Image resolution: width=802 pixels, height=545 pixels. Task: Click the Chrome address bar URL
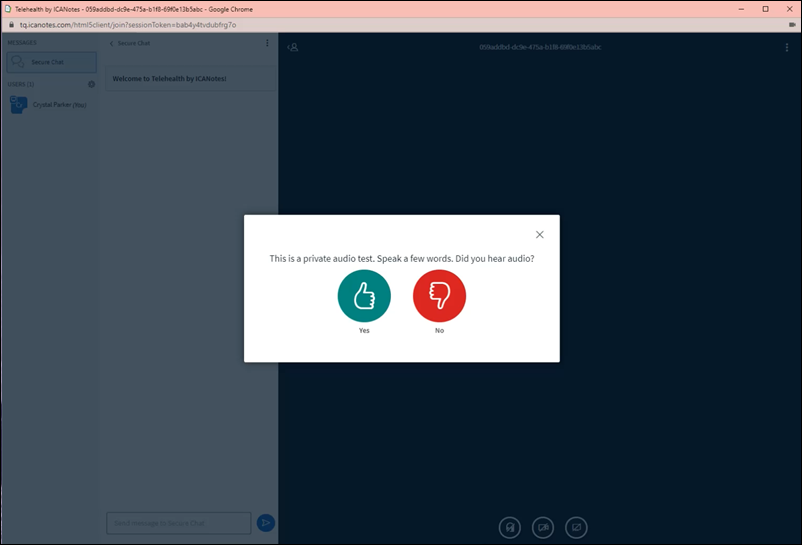128,25
